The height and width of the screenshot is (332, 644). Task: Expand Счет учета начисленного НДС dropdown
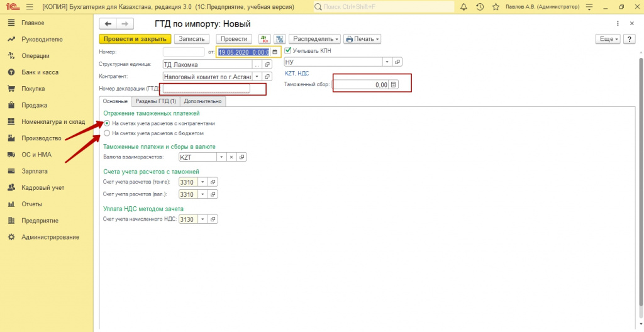click(x=203, y=219)
